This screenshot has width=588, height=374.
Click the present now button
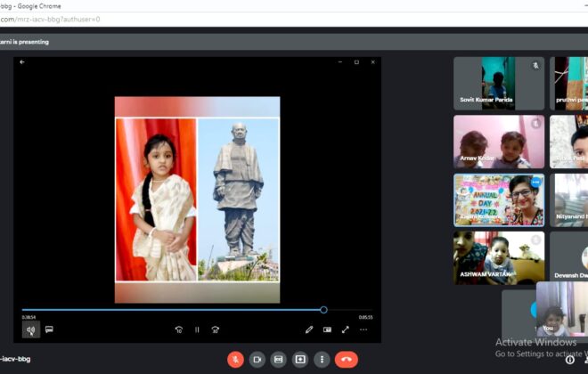click(300, 360)
